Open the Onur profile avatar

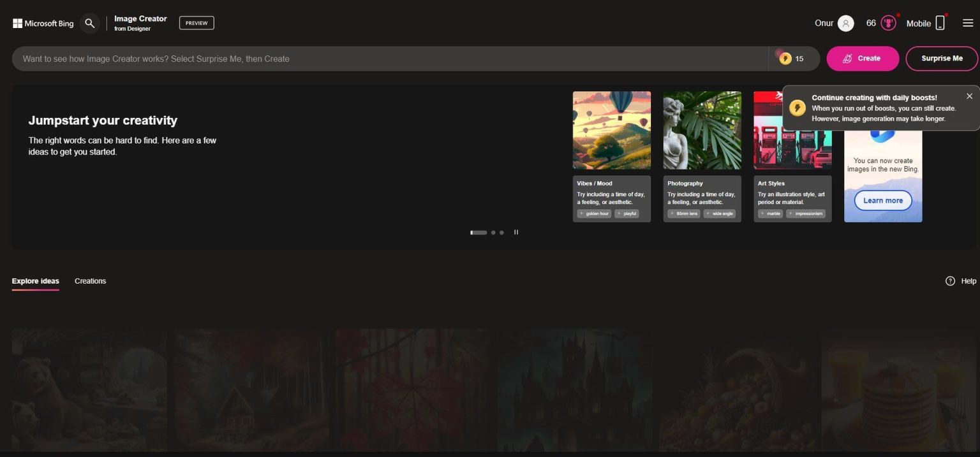(x=845, y=24)
